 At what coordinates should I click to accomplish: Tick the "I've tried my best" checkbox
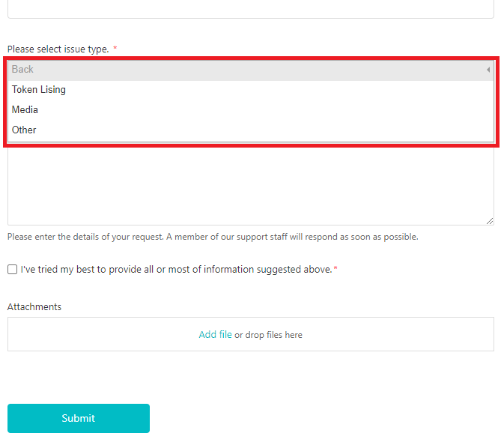(12, 270)
